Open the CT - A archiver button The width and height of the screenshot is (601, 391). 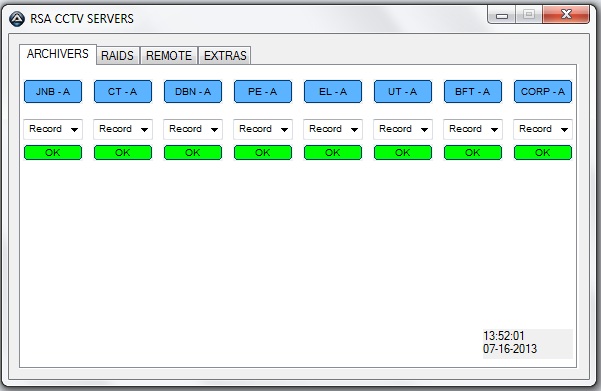click(x=123, y=92)
